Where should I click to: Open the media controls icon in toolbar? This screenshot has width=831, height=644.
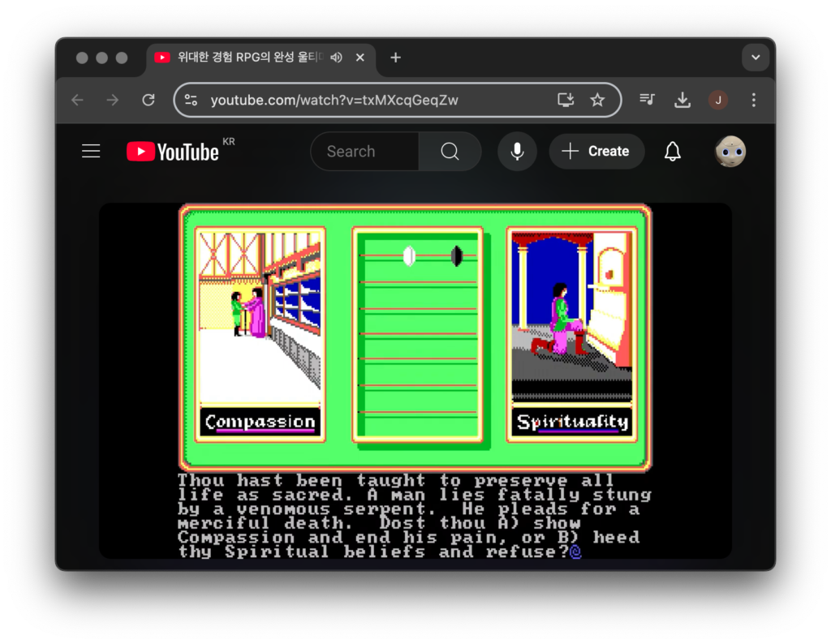pyautogui.click(x=647, y=100)
